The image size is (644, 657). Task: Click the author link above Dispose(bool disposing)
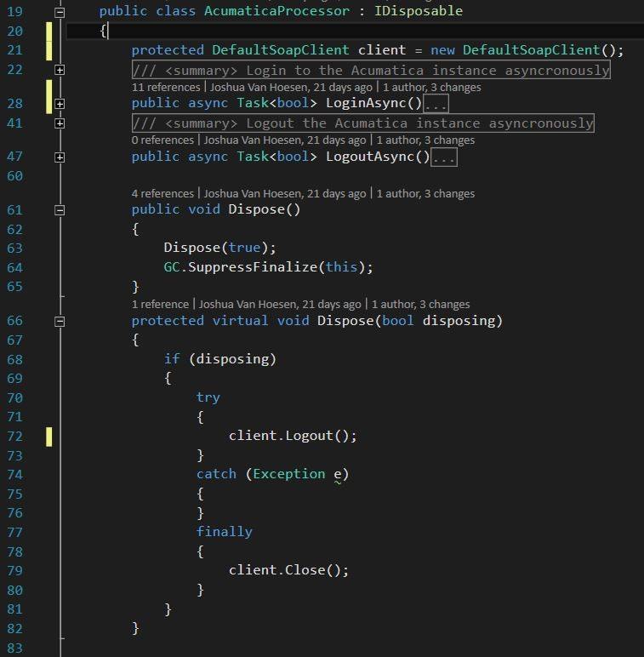click(280, 304)
